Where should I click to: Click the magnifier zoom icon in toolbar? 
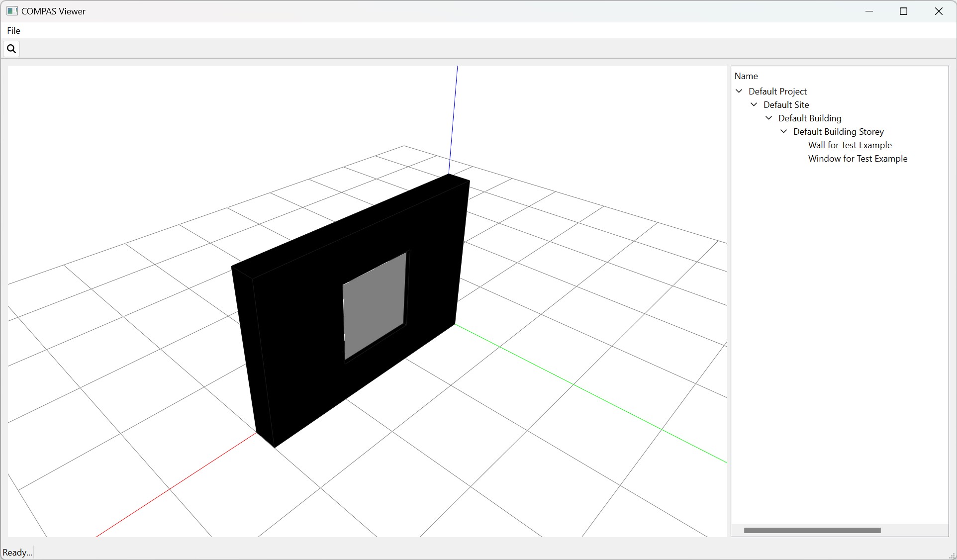pyautogui.click(x=11, y=49)
